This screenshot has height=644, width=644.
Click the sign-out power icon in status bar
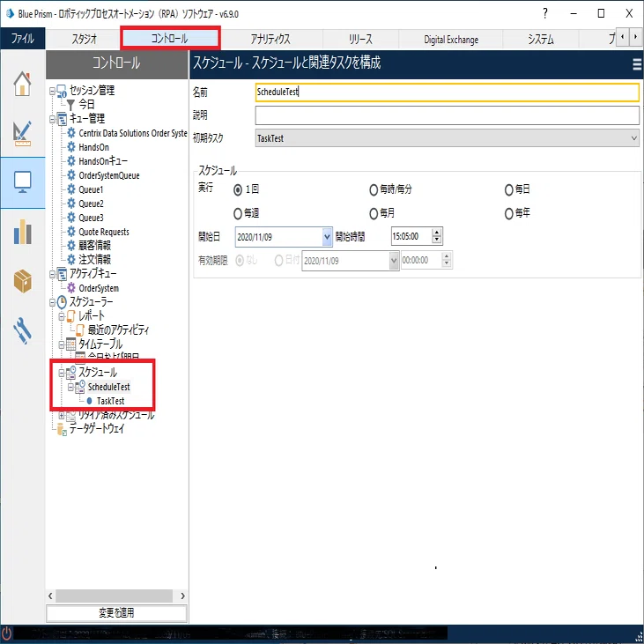(x=7, y=633)
